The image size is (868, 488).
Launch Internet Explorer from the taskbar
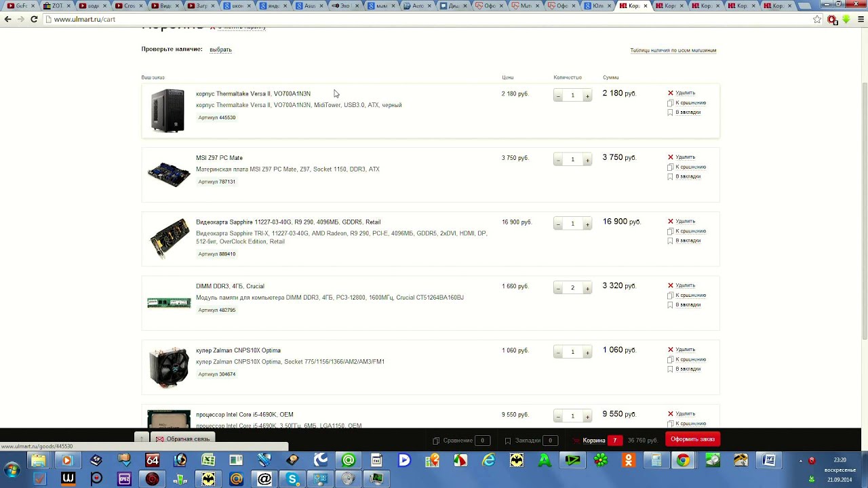[488, 461]
